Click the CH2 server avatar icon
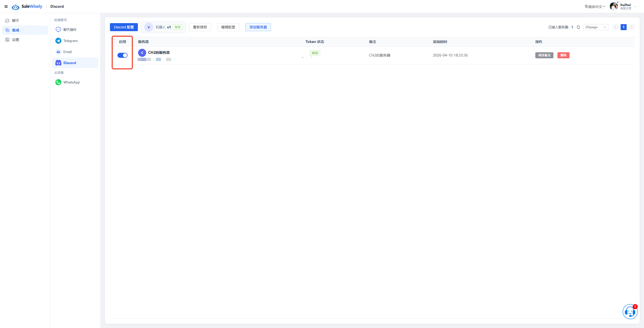644x328 pixels. 142,53
